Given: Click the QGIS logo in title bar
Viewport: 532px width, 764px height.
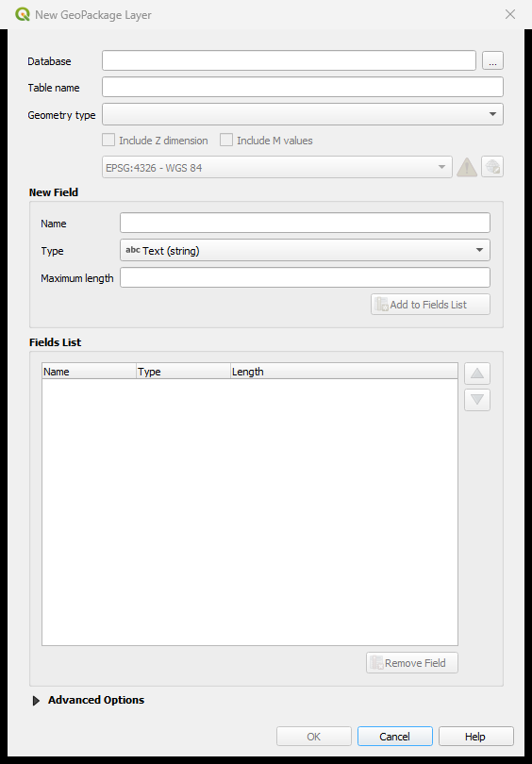Looking at the screenshot, I should point(23,14).
